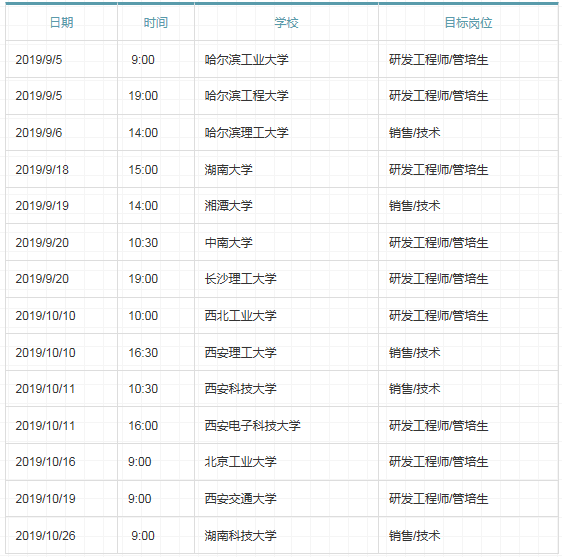Screen dimensions: 562x557
Task: Click 研发工程师/管培生 in the 哈尔滨工业大学 row
Action: pos(439,59)
